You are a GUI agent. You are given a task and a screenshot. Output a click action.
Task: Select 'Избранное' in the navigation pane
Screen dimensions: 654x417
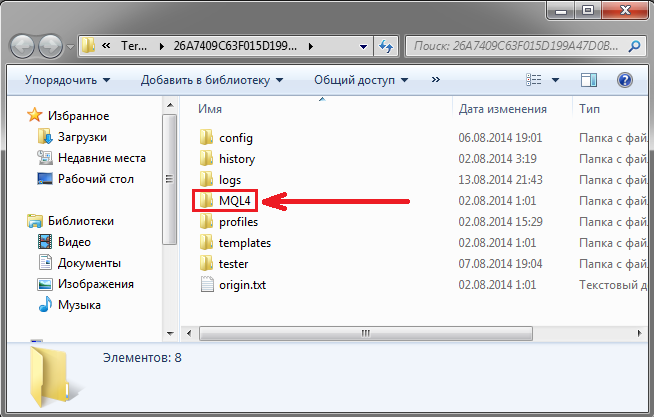pos(78,116)
